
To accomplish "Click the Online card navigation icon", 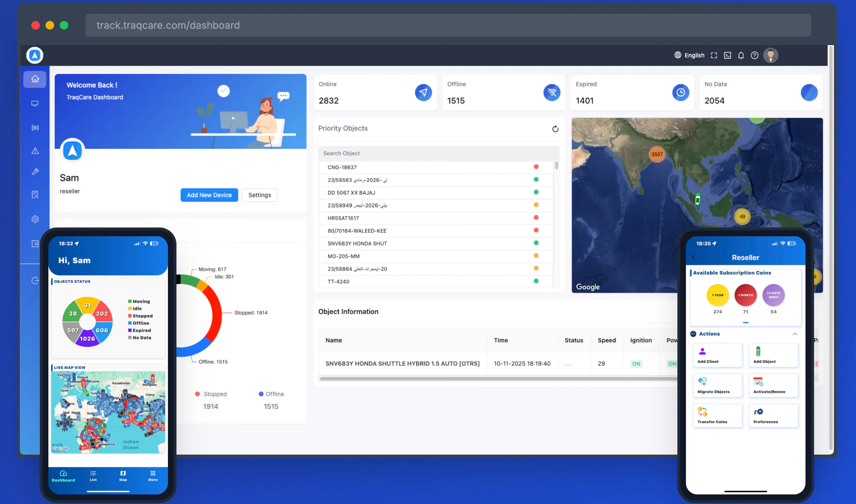I will point(423,92).
